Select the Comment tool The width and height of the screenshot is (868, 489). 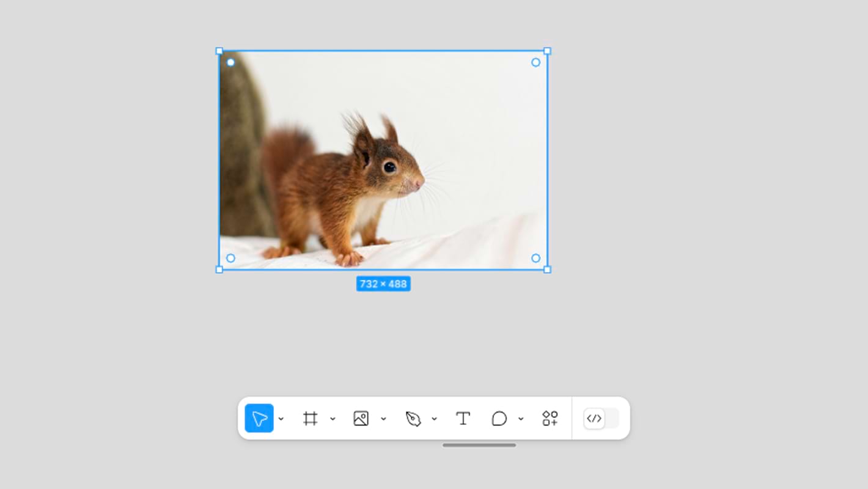tap(499, 419)
